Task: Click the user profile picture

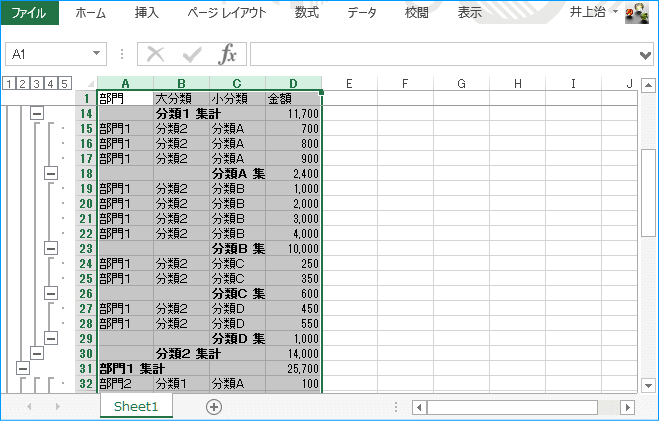Action: pyautogui.click(x=637, y=13)
